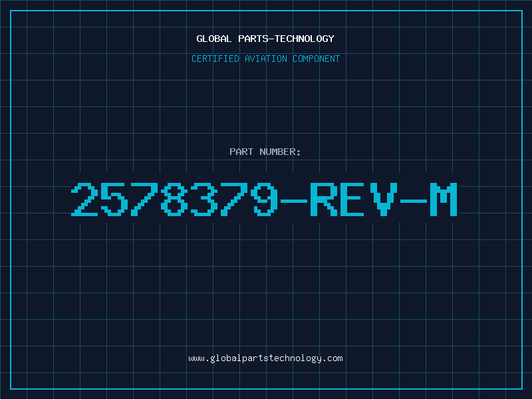Click the PART NUMBER: label
This screenshot has height=399, width=532.
(x=265, y=152)
